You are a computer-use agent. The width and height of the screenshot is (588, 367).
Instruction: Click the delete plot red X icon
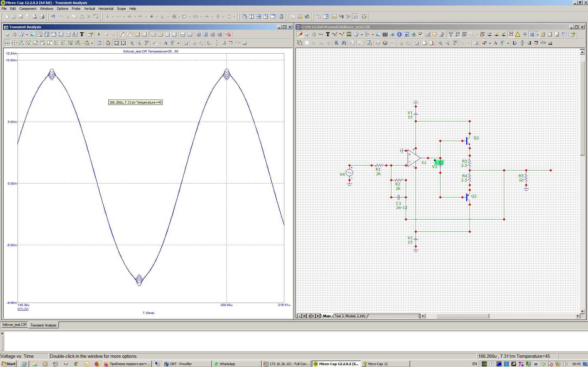pyautogui.click(x=228, y=34)
